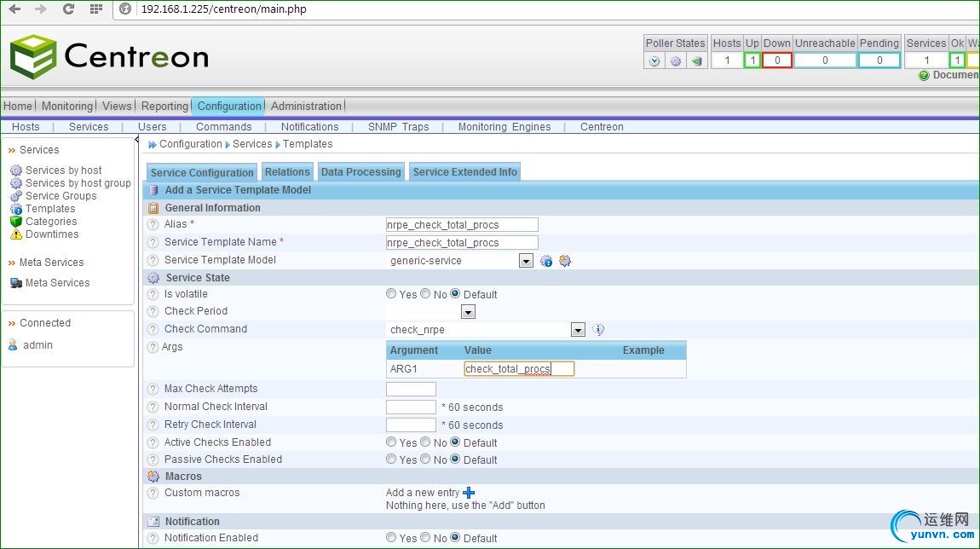The width and height of the screenshot is (980, 549).
Task: Open the Service Template Model dropdown
Action: [x=526, y=261]
